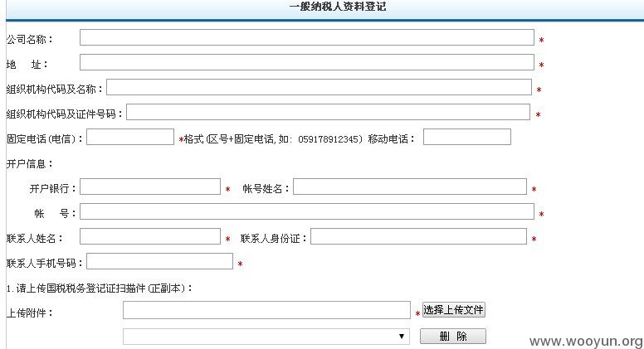Screen dimensions: 644x349
Task: Click the 公司名称 input field
Action: 307,37
